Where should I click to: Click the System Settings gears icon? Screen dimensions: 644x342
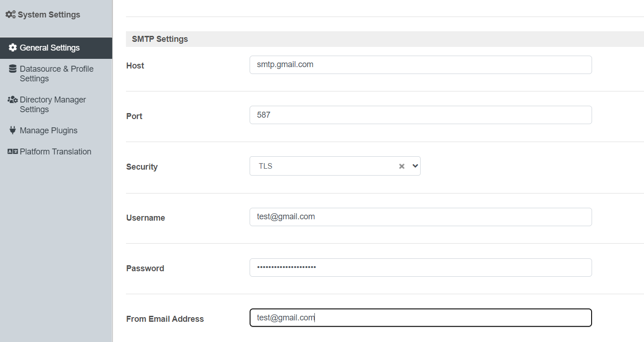[11, 15]
